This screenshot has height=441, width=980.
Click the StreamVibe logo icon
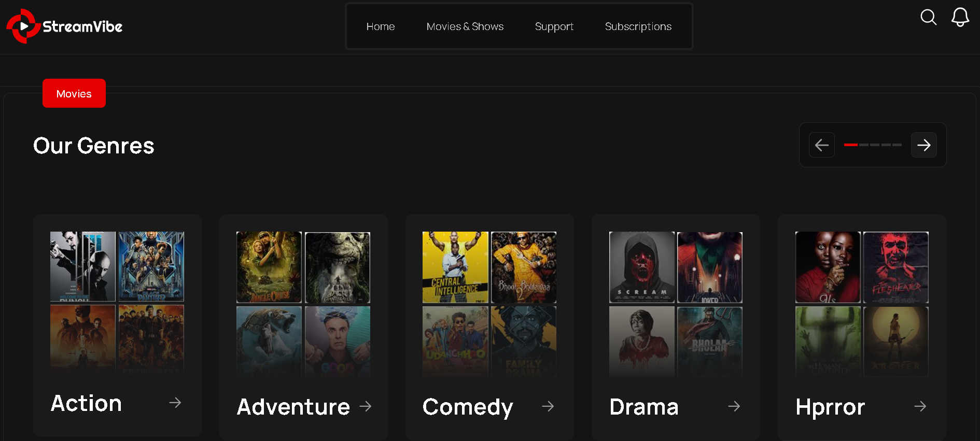23,26
